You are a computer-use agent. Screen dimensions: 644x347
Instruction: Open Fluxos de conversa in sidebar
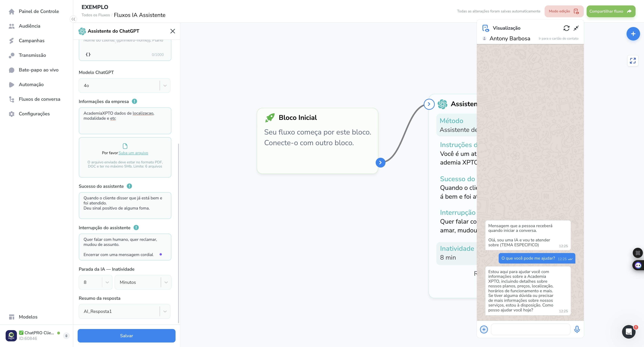pos(40,99)
